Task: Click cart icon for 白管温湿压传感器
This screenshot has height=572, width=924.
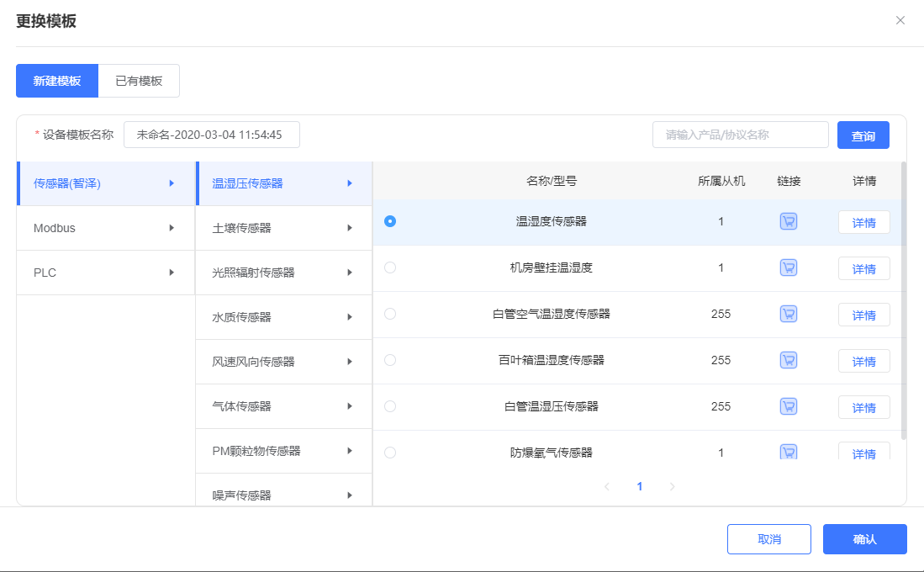Action: (x=789, y=406)
